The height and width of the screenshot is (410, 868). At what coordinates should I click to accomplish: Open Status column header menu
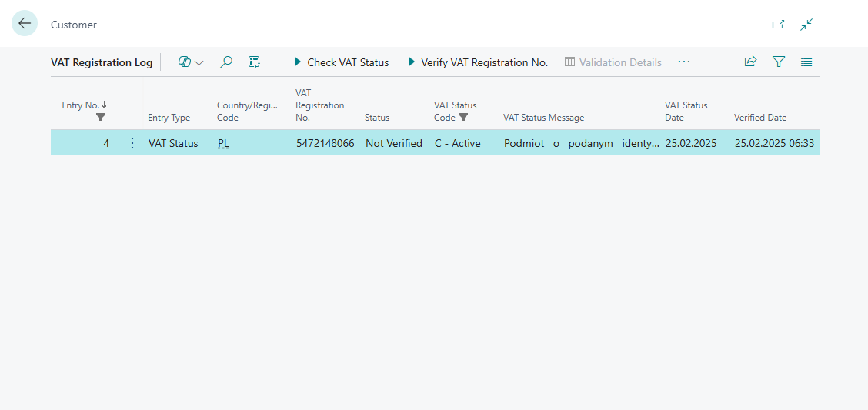377,118
